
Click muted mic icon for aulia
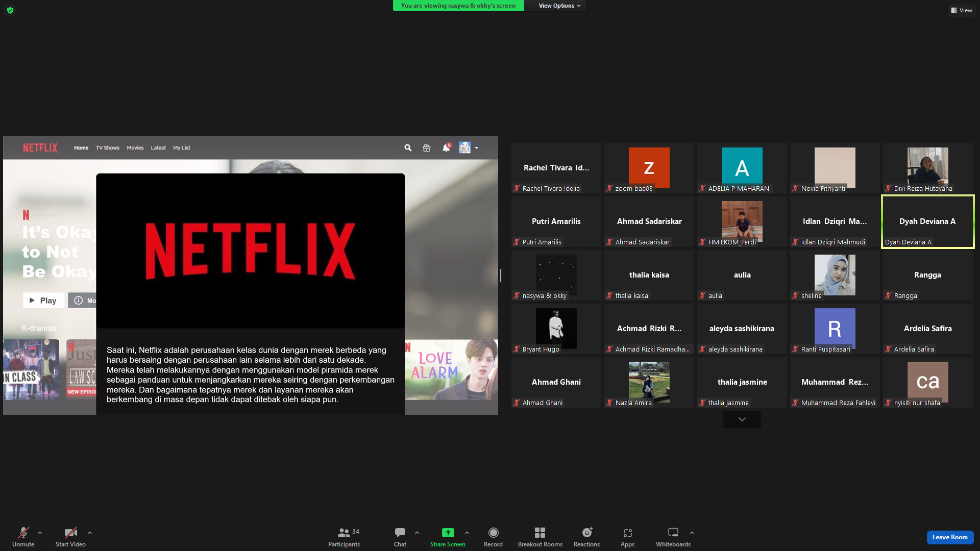click(702, 295)
